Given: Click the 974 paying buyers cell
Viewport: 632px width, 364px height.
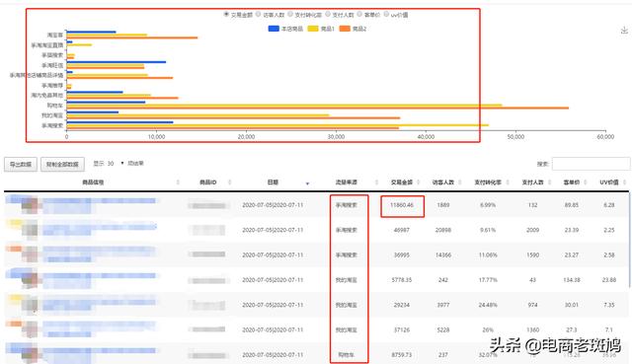Looking at the screenshot, I should point(533,305).
